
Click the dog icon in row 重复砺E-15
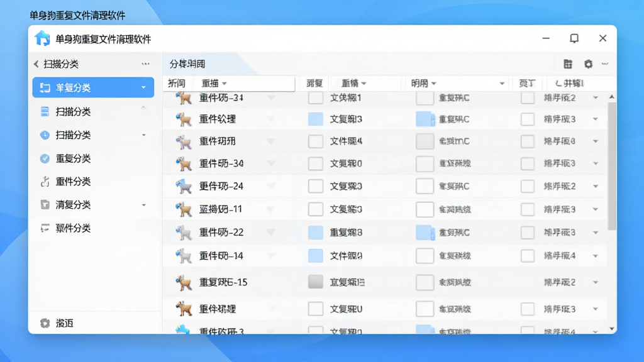(x=184, y=283)
